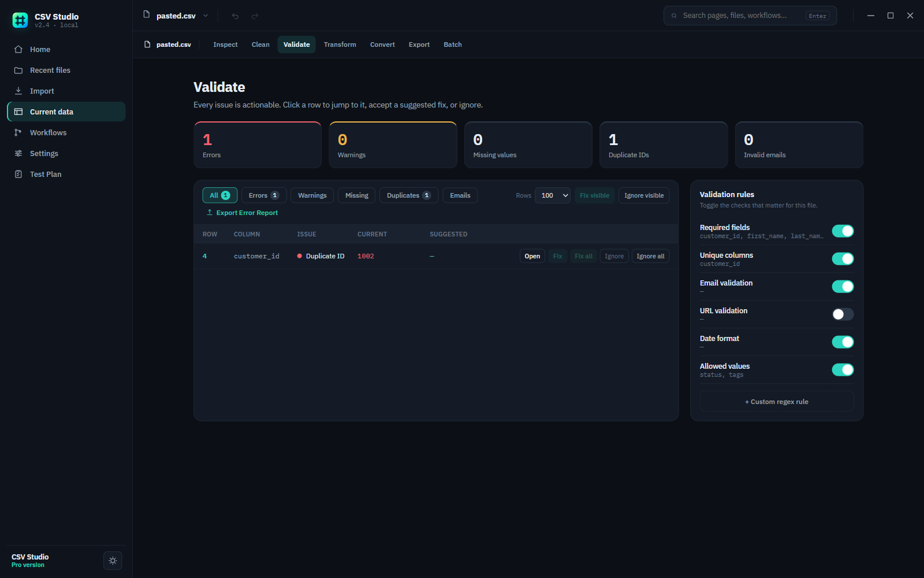Show Missing issues filter

coord(357,195)
